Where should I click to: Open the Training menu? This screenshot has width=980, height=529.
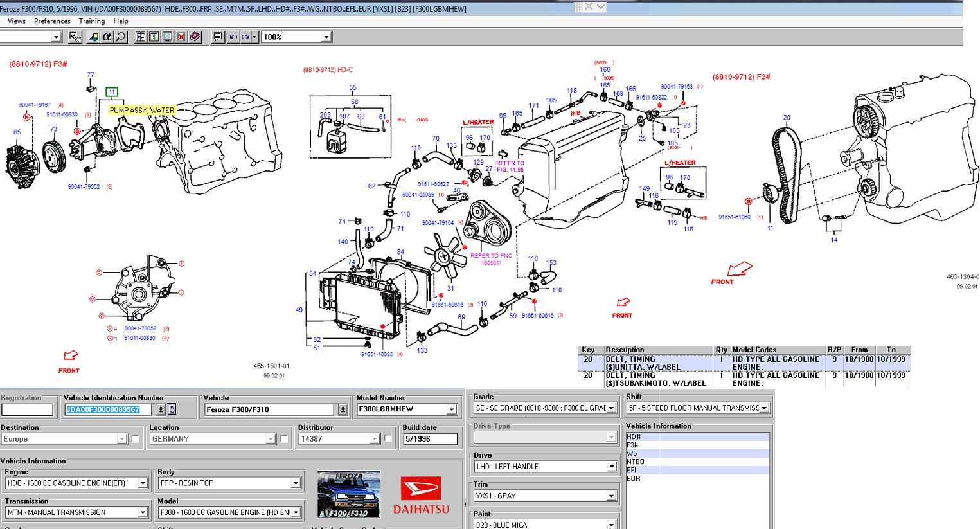92,21
